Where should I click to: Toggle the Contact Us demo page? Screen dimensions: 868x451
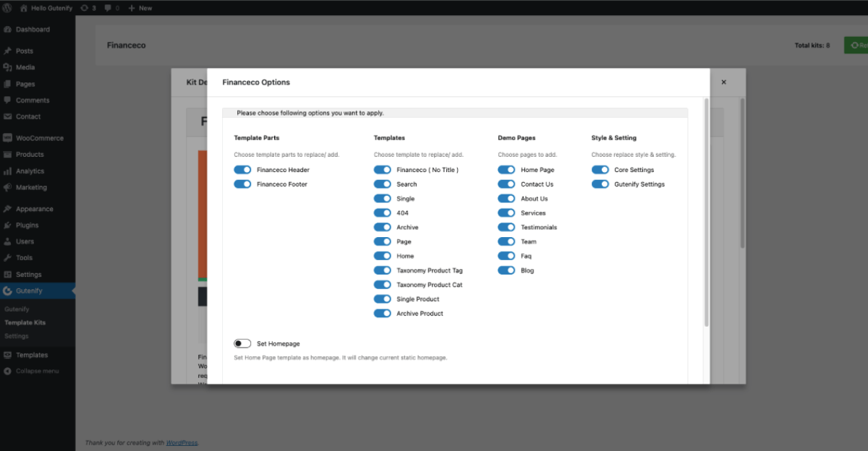click(506, 184)
